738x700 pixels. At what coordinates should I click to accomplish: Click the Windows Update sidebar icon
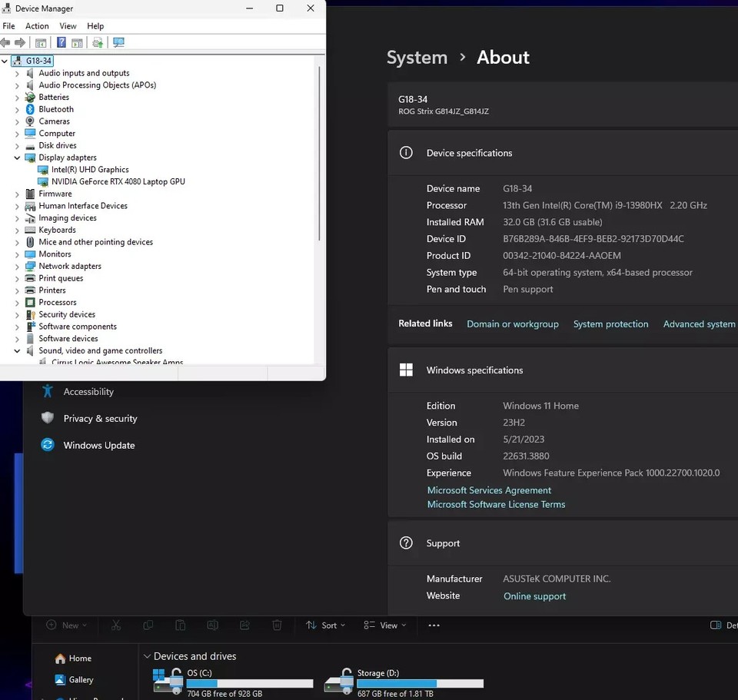(x=48, y=445)
